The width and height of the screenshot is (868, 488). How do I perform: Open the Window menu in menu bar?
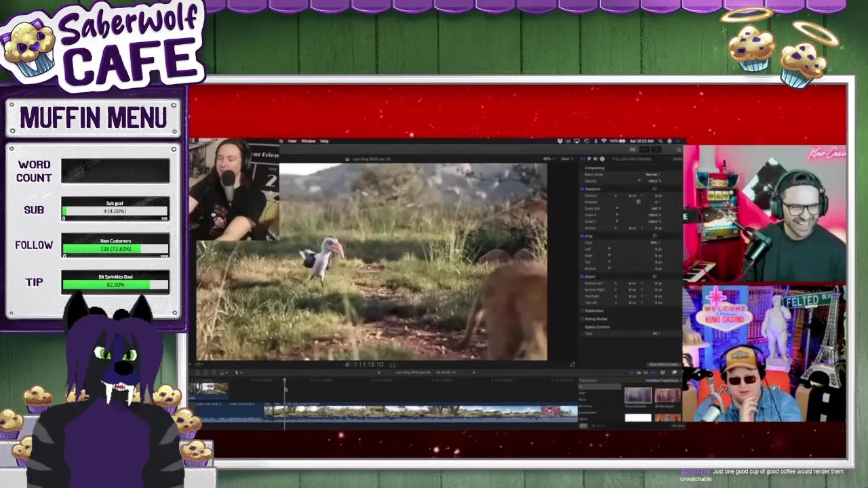(x=309, y=141)
